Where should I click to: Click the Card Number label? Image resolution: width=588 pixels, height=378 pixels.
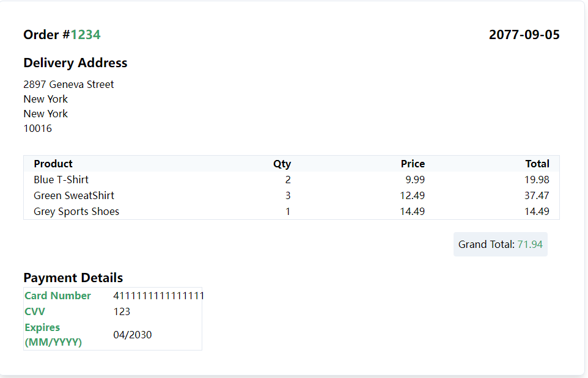57,296
